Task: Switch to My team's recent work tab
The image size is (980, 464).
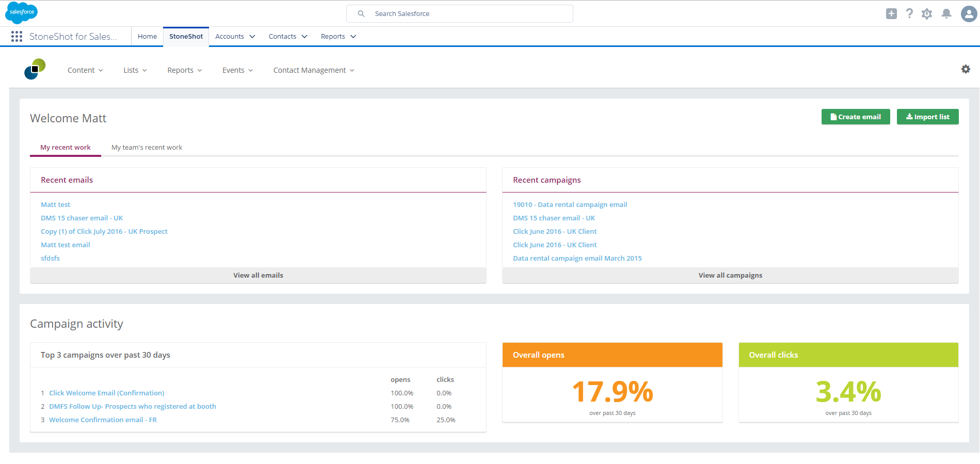Action: click(x=147, y=148)
